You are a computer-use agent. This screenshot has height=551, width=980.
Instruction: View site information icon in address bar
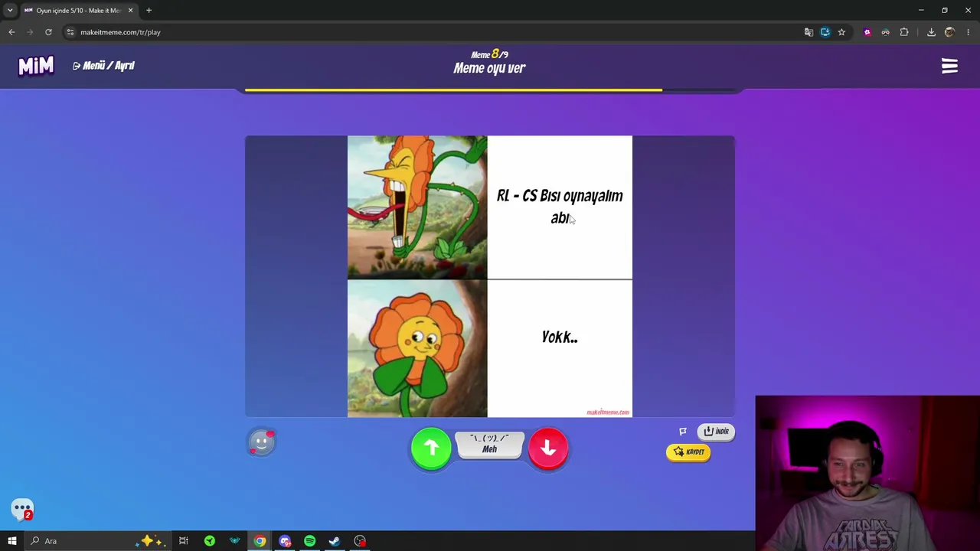(x=70, y=32)
